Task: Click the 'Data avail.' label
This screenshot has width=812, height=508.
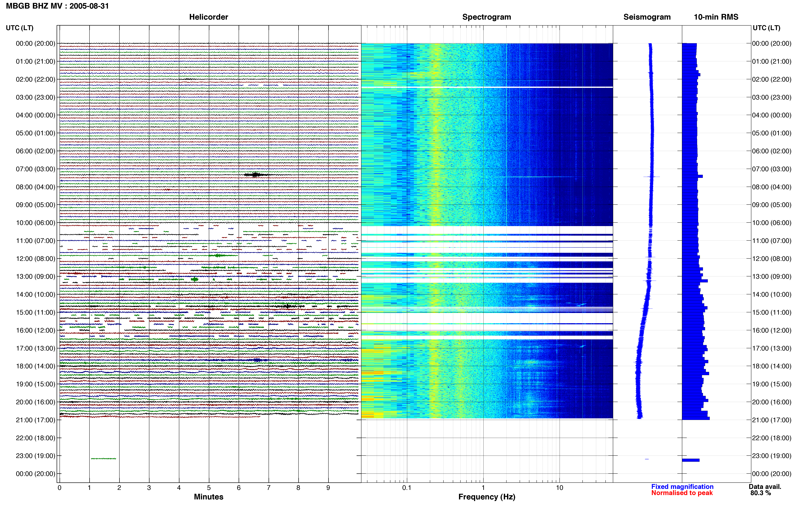Action: [765, 486]
